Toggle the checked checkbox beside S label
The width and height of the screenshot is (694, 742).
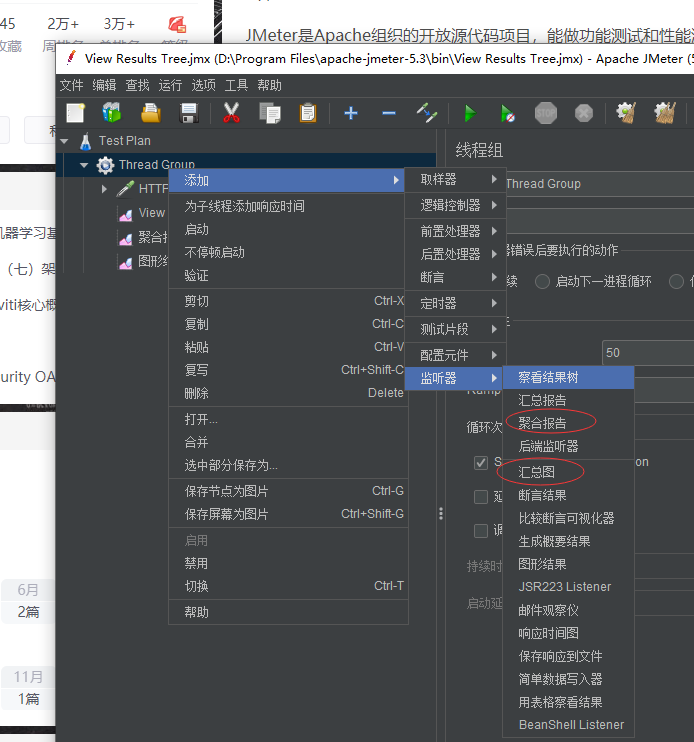coord(481,463)
